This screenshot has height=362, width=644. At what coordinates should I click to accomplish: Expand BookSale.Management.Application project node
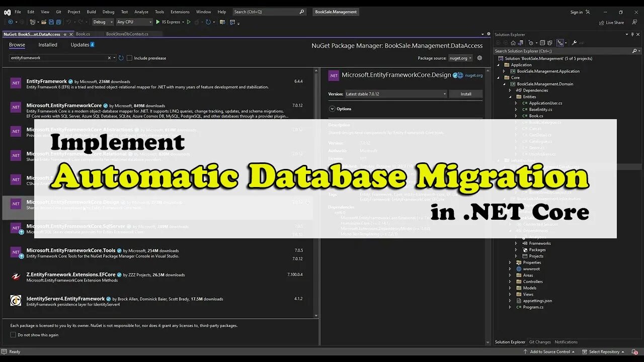[x=505, y=71]
